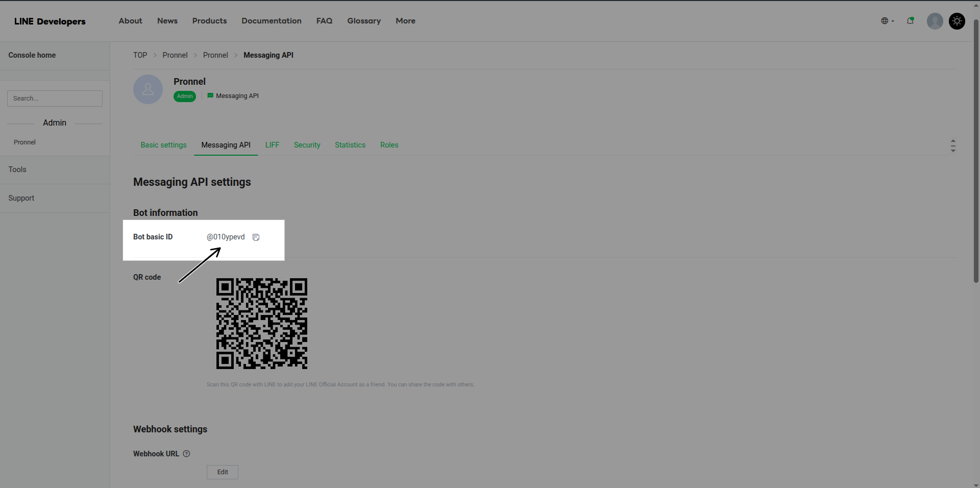Switch to the Basic settings tab

(x=163, y=145)
